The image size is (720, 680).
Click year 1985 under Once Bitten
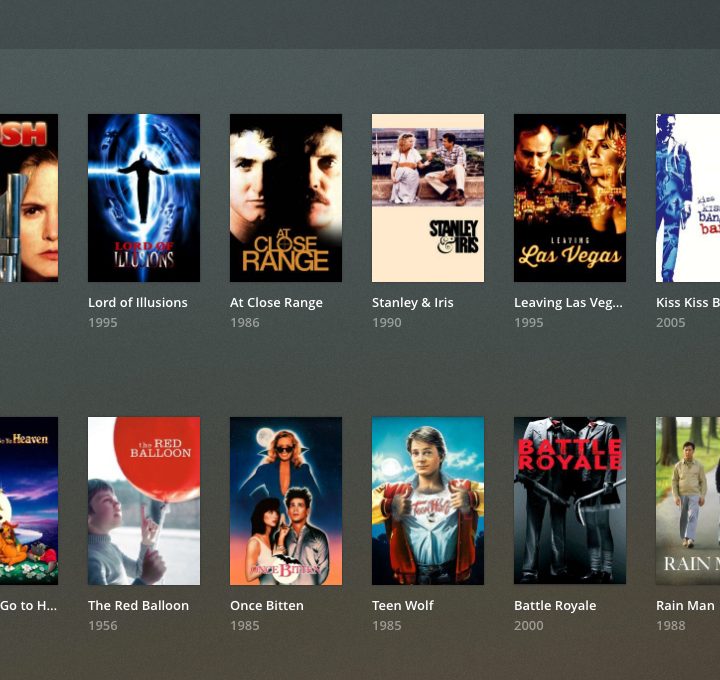click(x=245, y=626)
